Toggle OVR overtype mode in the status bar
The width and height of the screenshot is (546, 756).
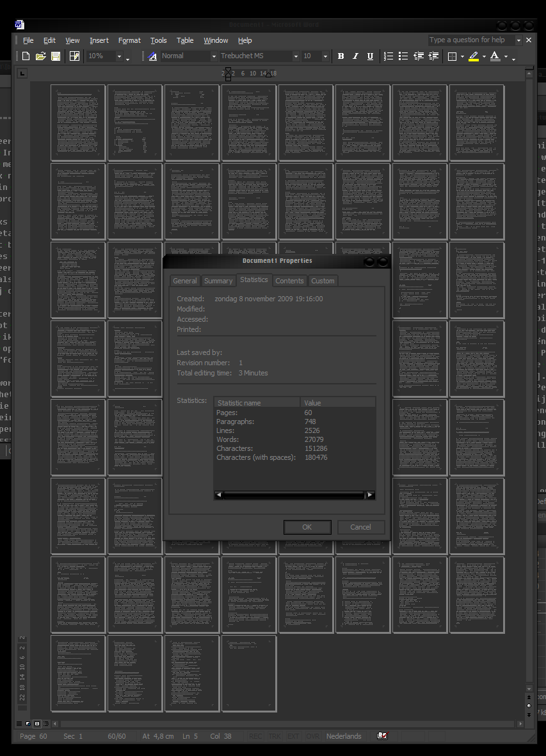click(312, 736)
